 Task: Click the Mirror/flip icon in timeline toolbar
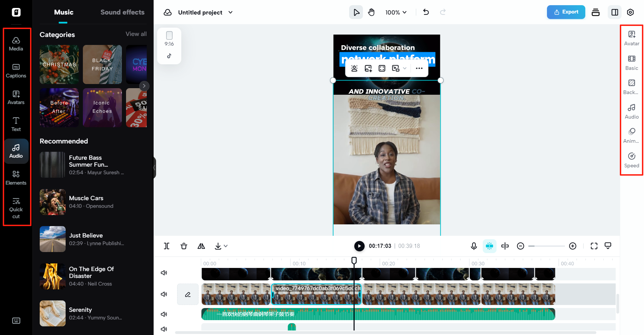pos(201,246)
